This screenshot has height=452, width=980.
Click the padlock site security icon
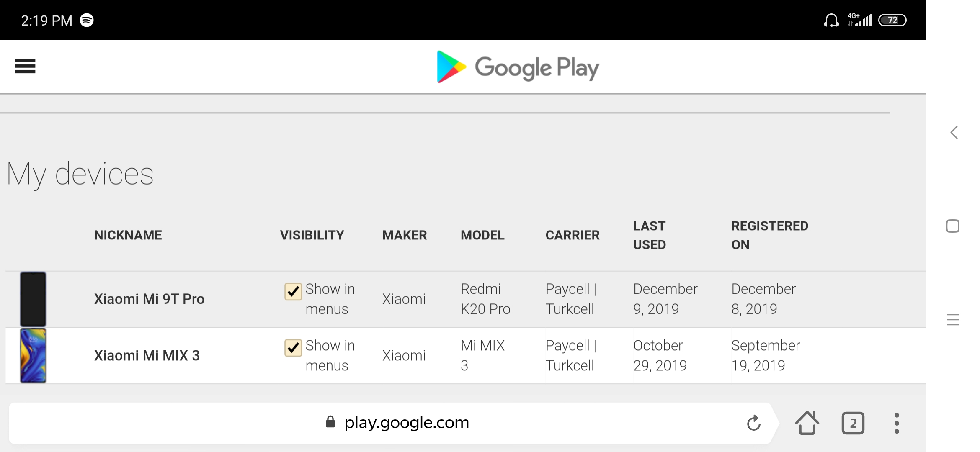(330, 422)
